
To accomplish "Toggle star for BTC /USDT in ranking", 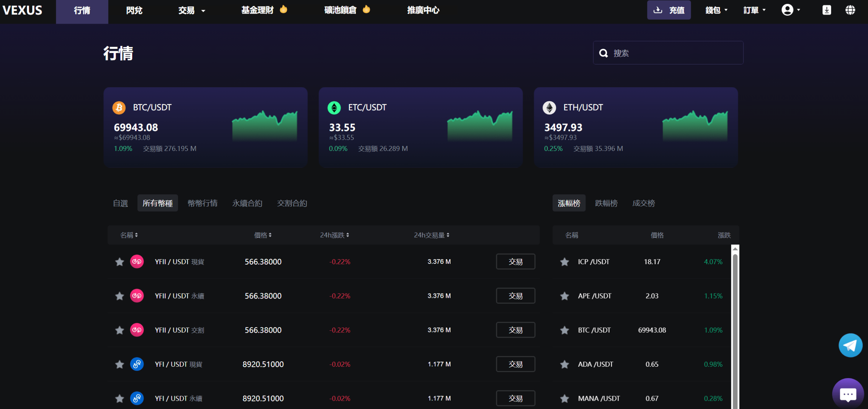I will pyautogui.click(x=565, y=330).
